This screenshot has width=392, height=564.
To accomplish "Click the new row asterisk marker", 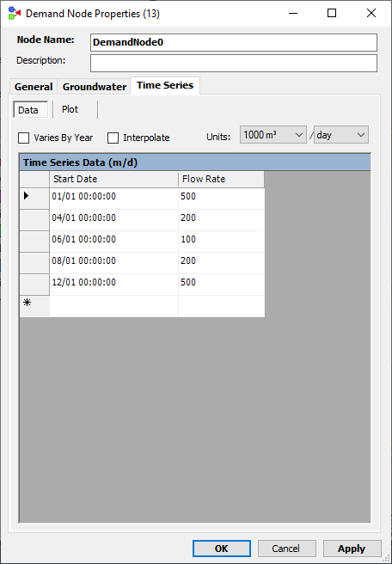I will (27, 303).
